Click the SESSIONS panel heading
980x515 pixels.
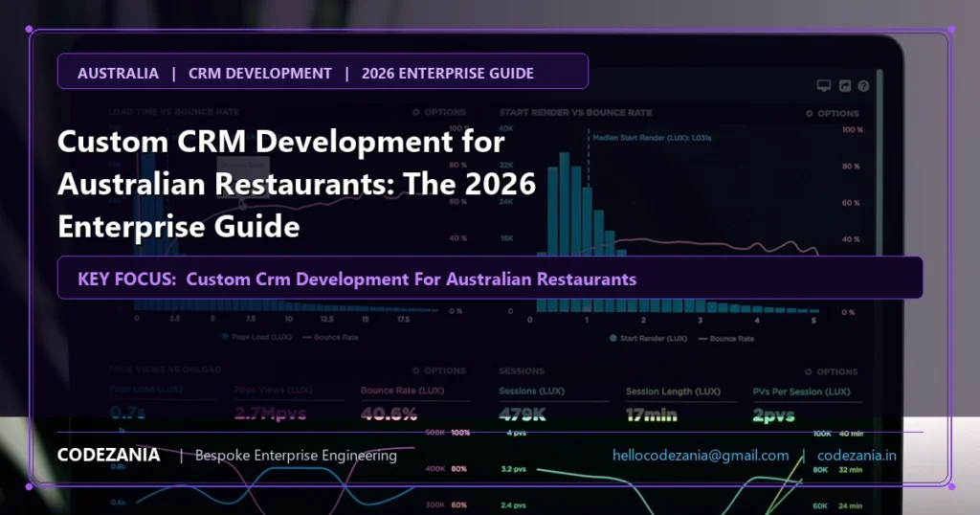click(522, 370)
